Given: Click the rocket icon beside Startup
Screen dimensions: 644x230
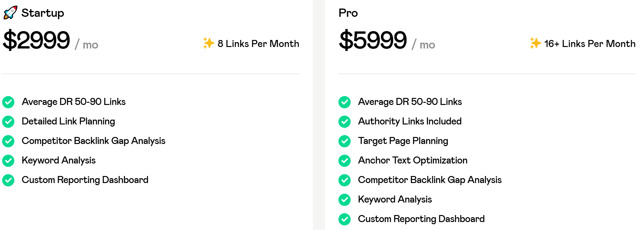Looking at the screenshot, I should [10, 13].
